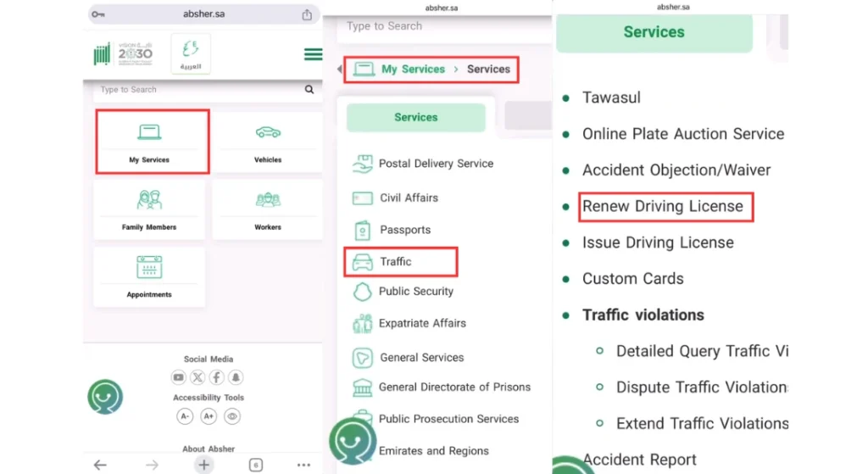The image size is (868, 474).
Task: Open Postal Delivery Service
Action: (423, 164)
